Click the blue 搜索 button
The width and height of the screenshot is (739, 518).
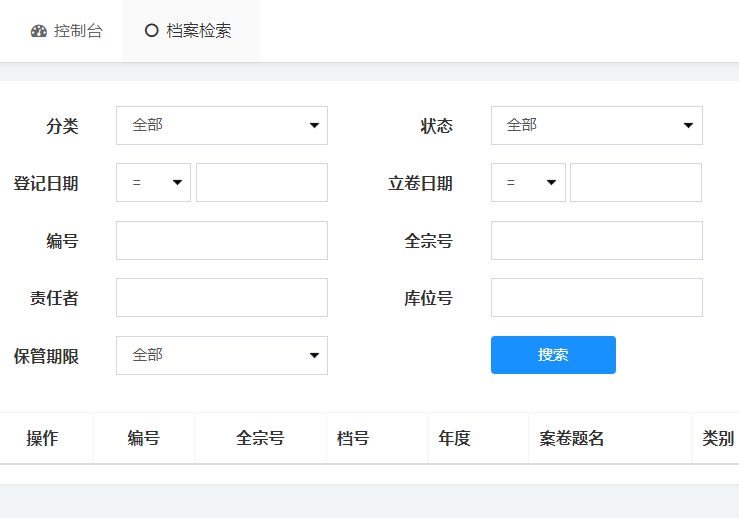click(553, 355)
